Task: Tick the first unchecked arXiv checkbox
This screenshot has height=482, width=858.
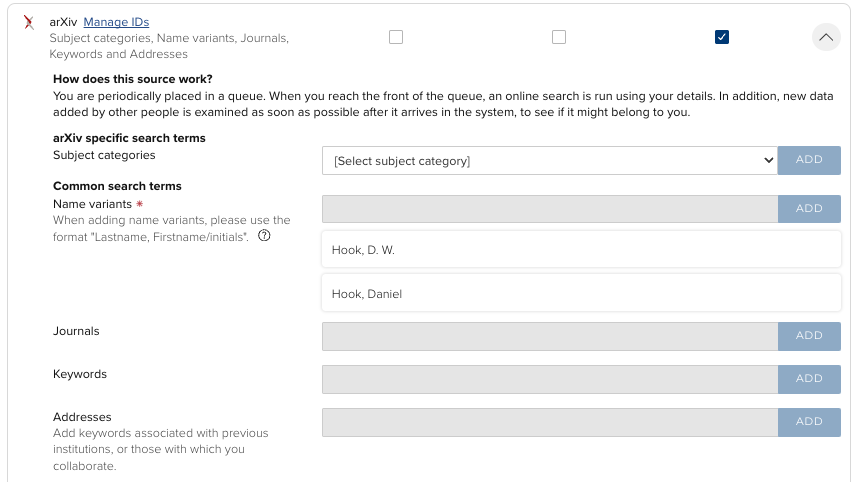Action: coord(396,37)
